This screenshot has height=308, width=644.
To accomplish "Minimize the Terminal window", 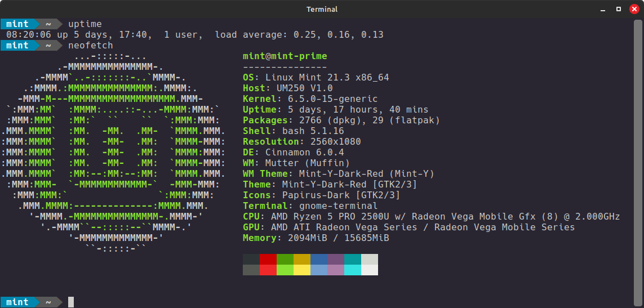I will pyautogui.click(x=603, y=9).
